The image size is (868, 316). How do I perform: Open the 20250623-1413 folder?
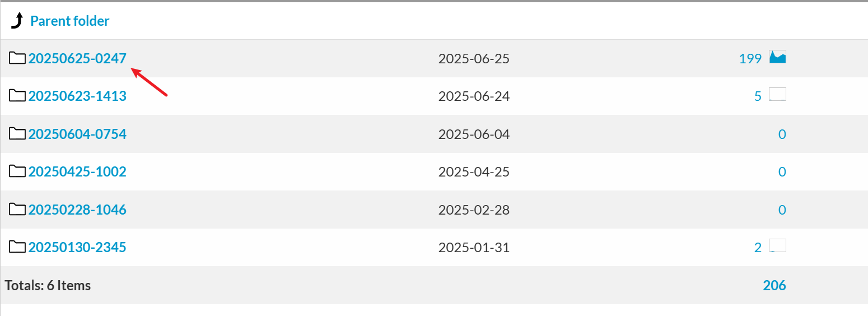(x=77, y=96)
